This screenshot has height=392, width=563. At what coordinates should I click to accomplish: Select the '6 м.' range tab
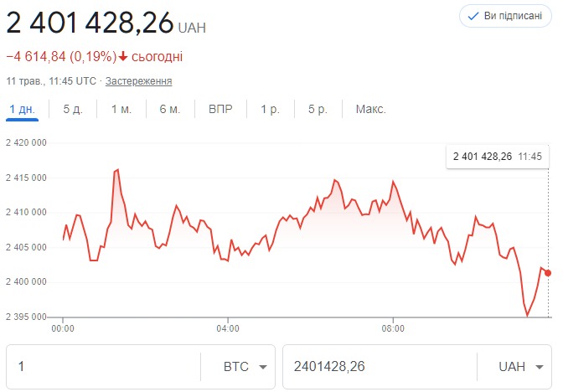point(170,110)
